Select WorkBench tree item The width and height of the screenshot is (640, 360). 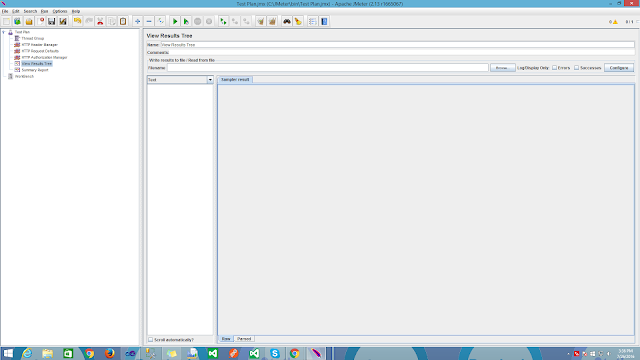pyautogui.click(x=24, y=76)
